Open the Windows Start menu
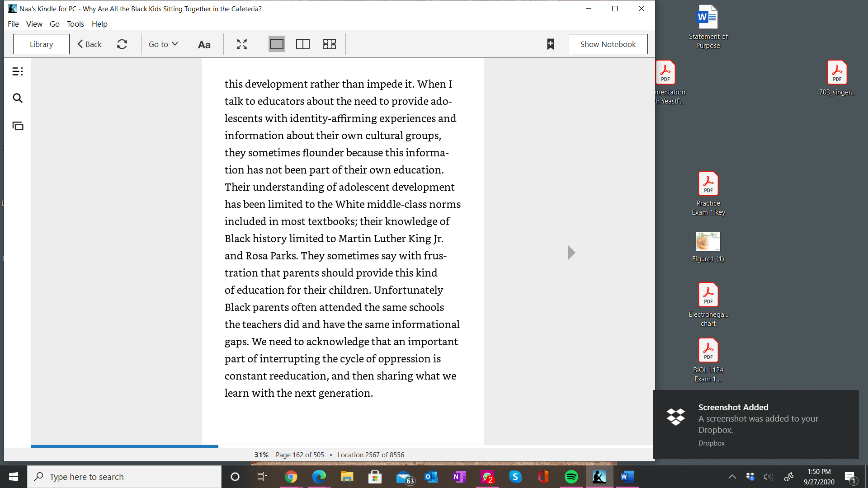The height and width of the screenshot is (488, 868). click(14, 477)
